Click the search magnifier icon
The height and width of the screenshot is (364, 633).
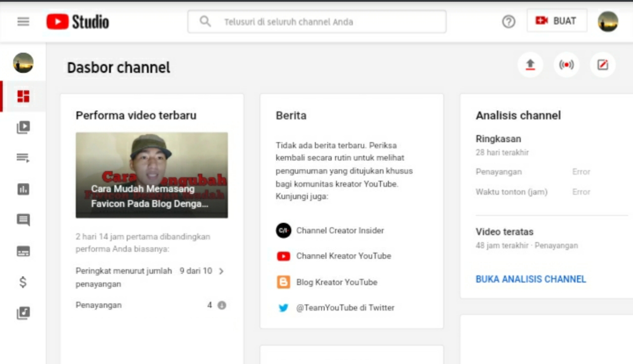click(205, 22)
